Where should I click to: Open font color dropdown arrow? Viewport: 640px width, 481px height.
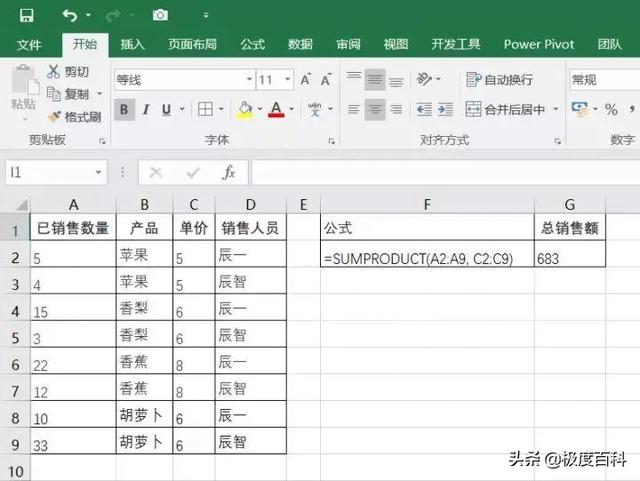[x=291, y=109]
